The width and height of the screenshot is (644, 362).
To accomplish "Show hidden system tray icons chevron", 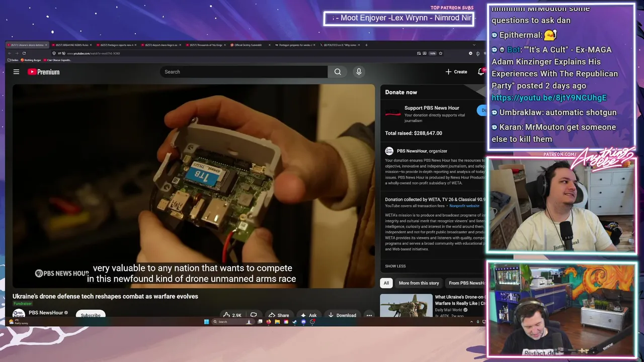I will point(471,322).
